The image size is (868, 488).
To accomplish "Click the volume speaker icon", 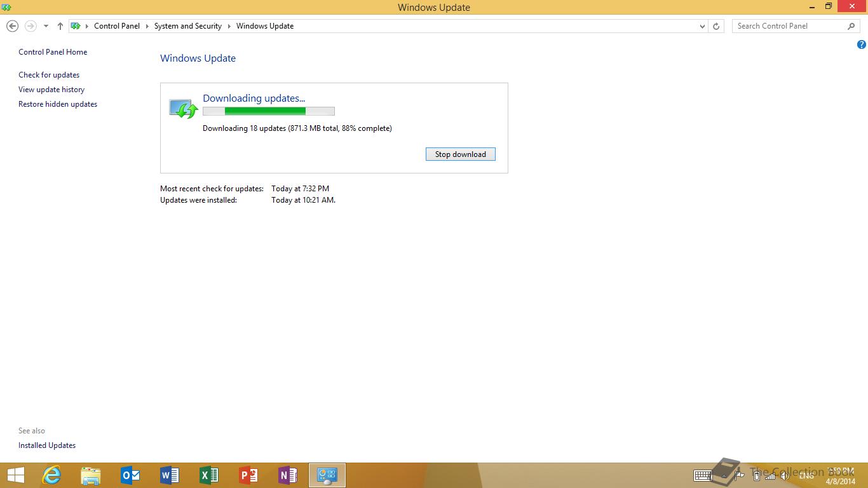I will [x=785, y=475].
